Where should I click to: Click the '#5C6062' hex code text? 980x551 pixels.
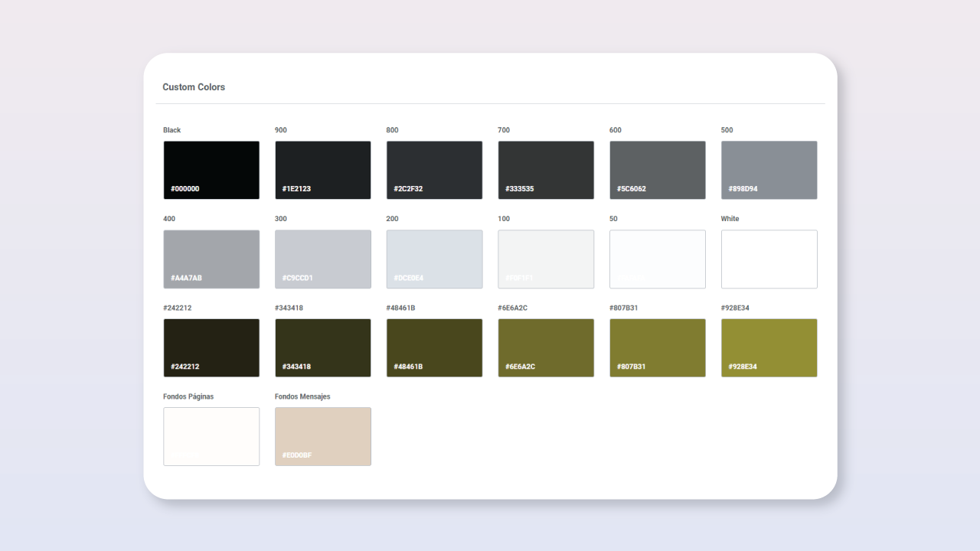point(632,189)
